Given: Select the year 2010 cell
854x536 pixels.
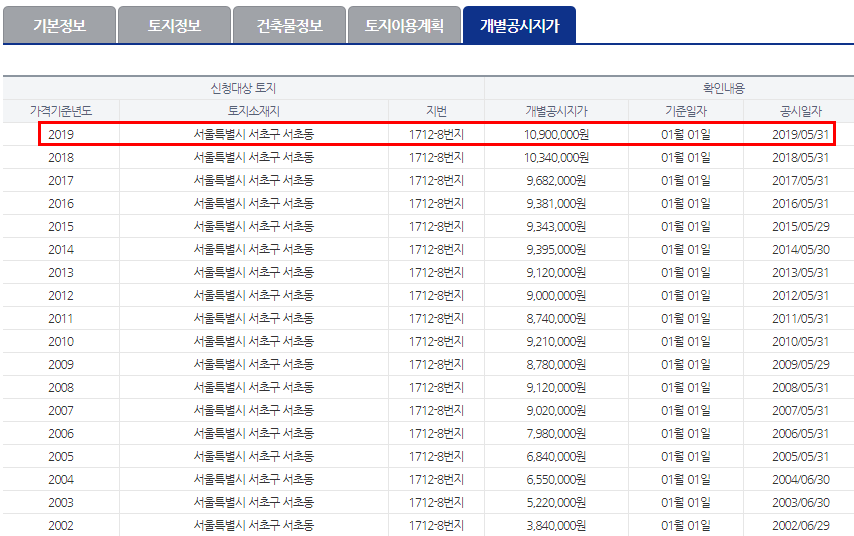Looking at the screenshot, I should coord(61,342).
